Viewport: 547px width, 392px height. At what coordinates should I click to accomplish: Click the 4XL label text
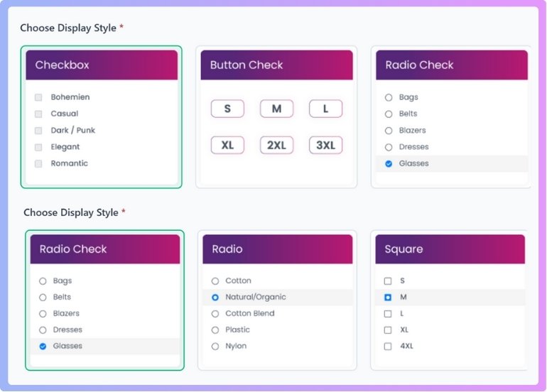407,347
